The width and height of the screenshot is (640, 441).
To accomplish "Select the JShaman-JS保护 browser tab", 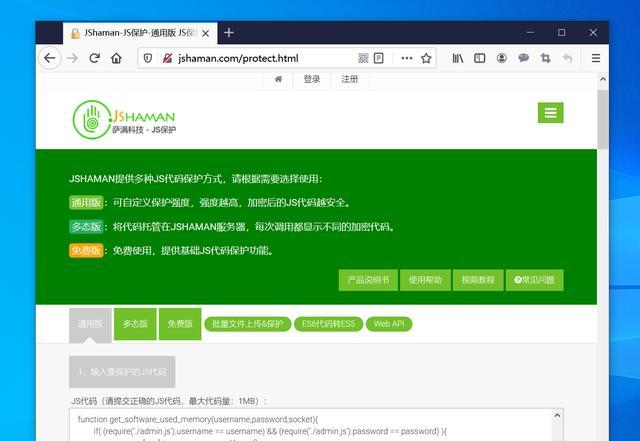I will click(x=140, y=33).
